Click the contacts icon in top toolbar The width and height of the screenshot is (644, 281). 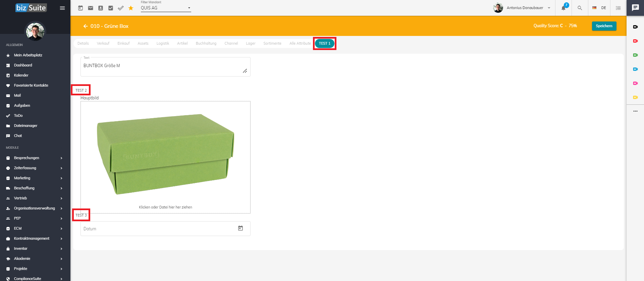[x=101, y=8]
